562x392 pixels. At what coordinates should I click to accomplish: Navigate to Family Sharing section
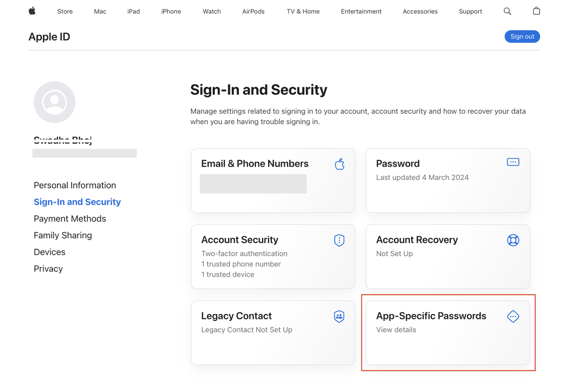click(x=63, y=235)
